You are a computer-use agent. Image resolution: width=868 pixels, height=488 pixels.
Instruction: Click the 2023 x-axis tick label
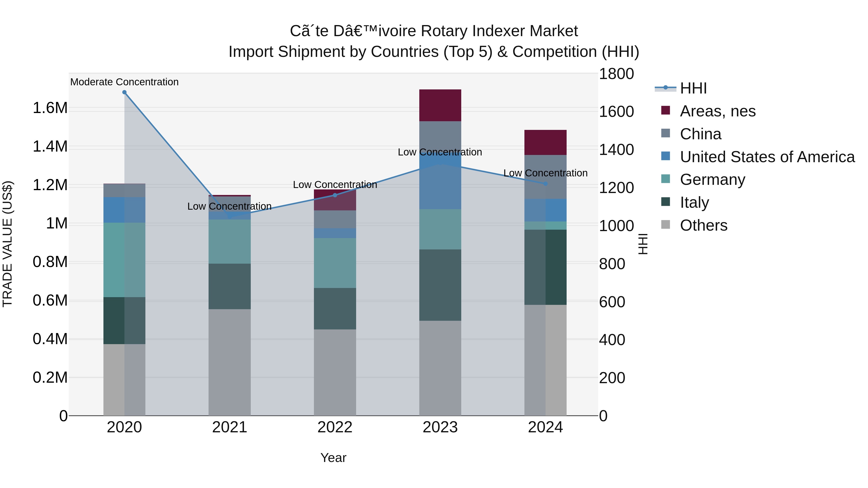click(x=440, y=427)
